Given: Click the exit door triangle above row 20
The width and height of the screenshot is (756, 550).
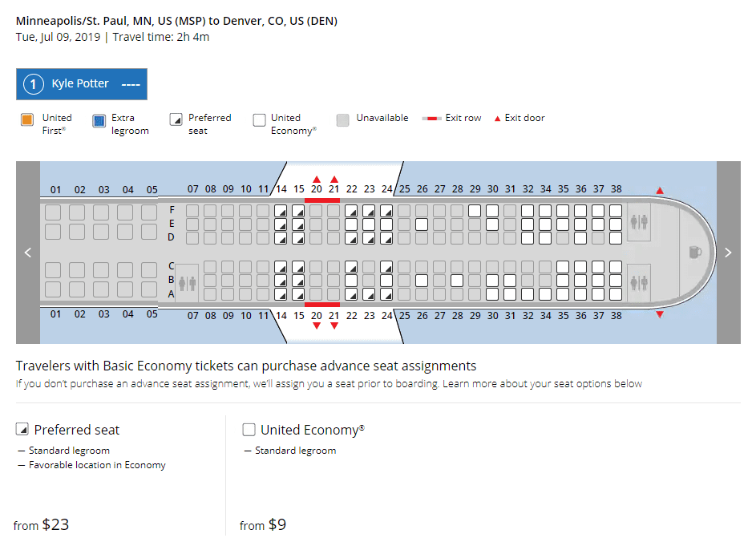Looking at the screenshot, I should coord(317,180).
